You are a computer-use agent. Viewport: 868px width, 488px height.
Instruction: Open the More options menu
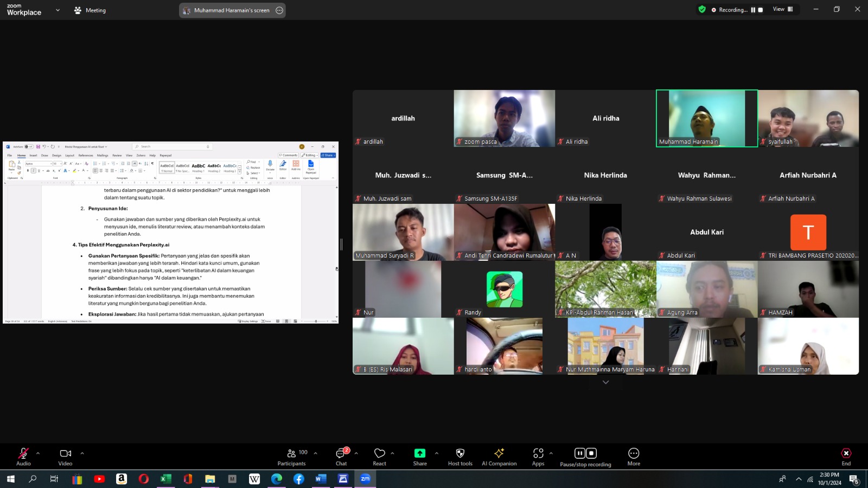(634, 457)
